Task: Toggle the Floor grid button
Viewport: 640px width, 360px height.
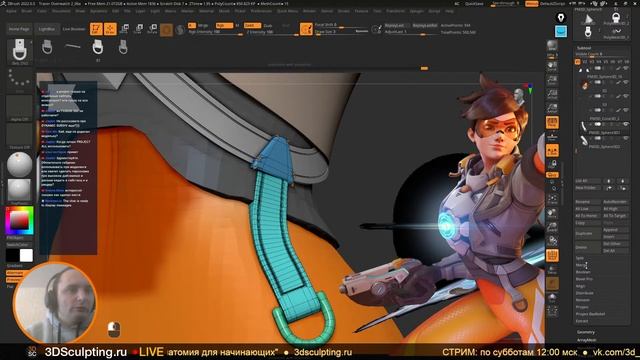Action: 552,136
